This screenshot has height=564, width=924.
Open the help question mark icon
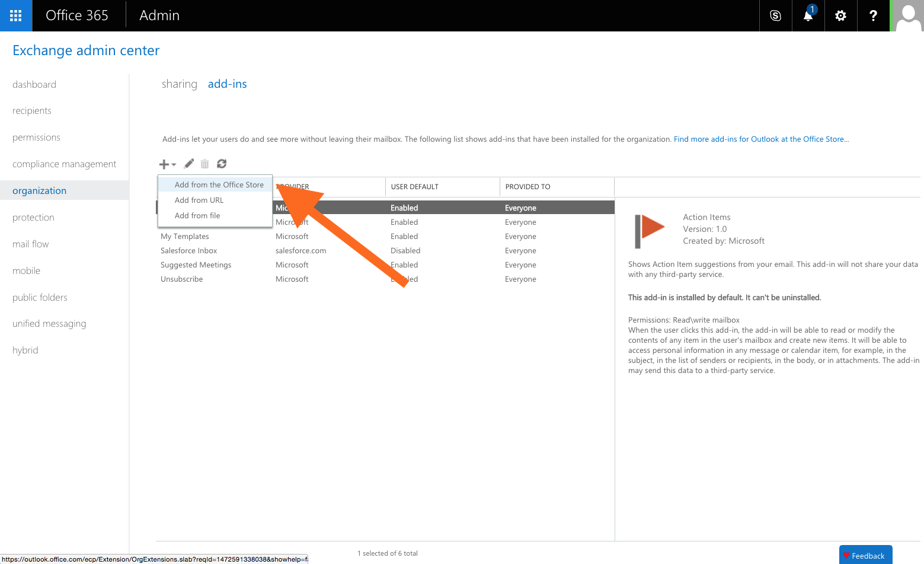pos(873,15)
